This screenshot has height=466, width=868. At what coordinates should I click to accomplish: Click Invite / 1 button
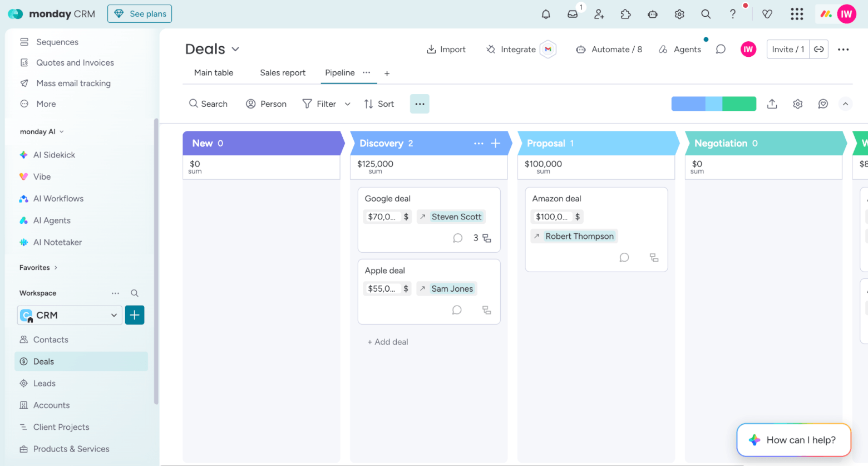tap(788, 49)
